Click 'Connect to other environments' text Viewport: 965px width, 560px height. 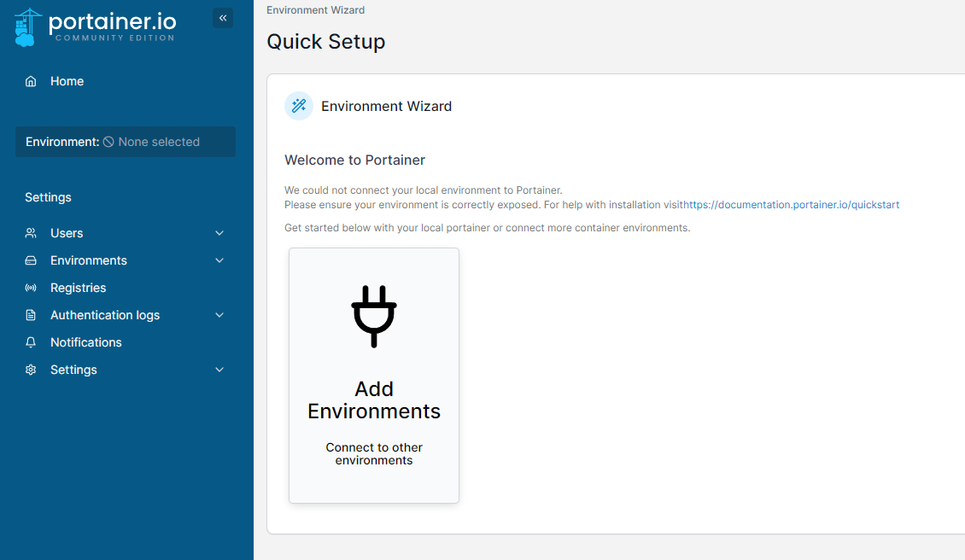[374, 453]
